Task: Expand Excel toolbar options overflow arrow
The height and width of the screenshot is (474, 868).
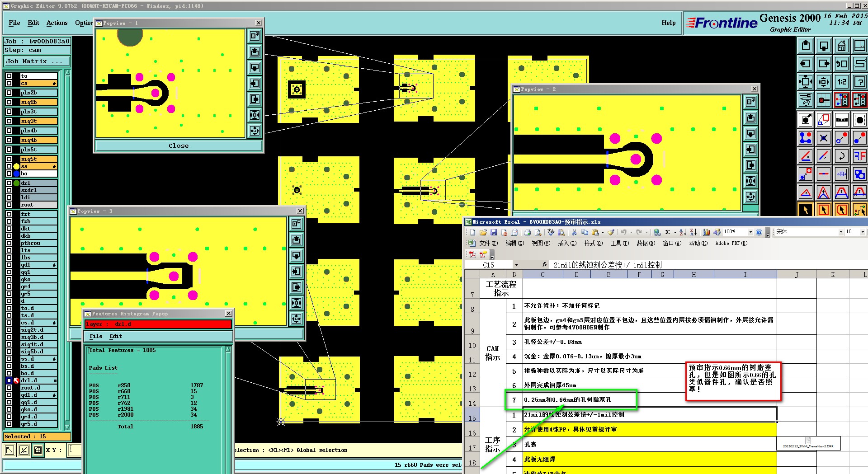Action: click(768, 233)
